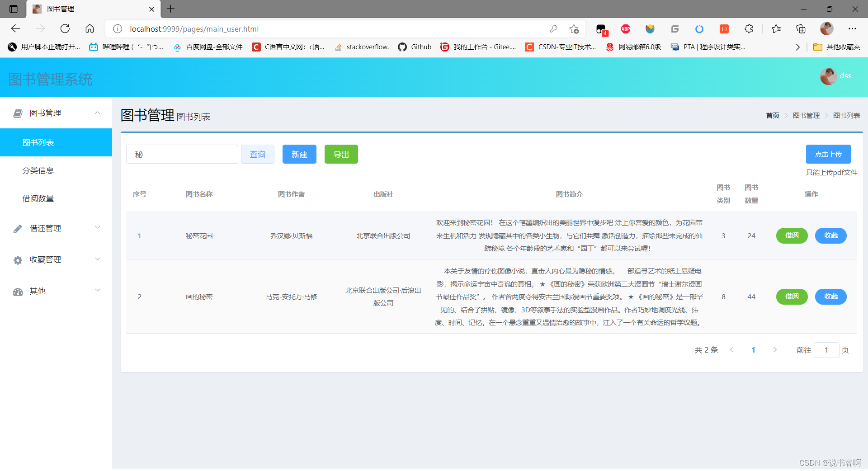
Task: Open 其他收藏夹 bookmarks folder
Action: click(836, 47)
